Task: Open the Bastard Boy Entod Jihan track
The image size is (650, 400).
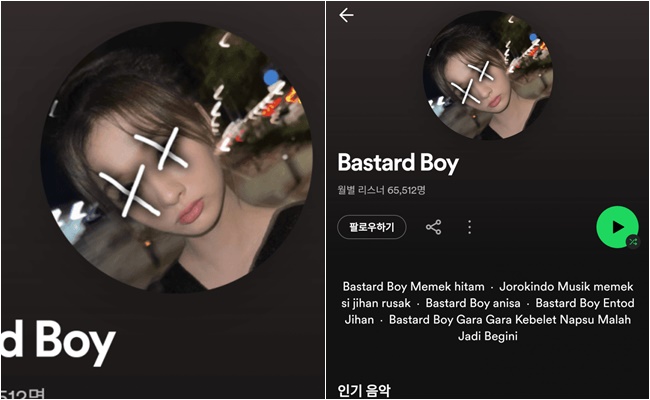Action: coord(489,311)
